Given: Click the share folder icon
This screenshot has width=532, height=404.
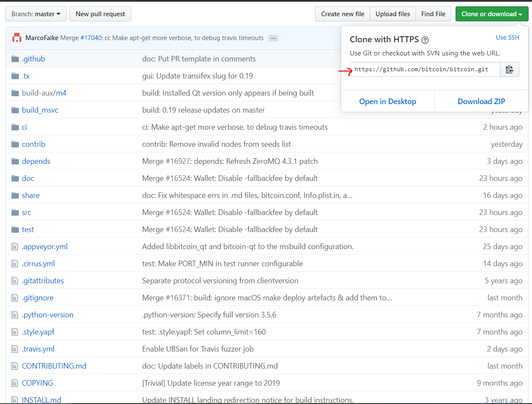Looking at the screenshot, I should tap(15, 195).
